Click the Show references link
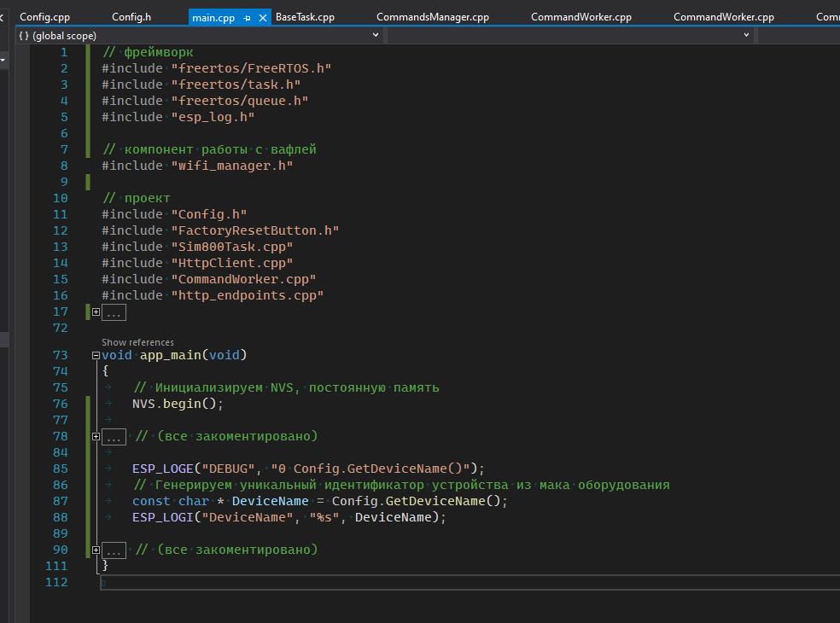Screen dimensions: 840x623 tap(137, 342)
